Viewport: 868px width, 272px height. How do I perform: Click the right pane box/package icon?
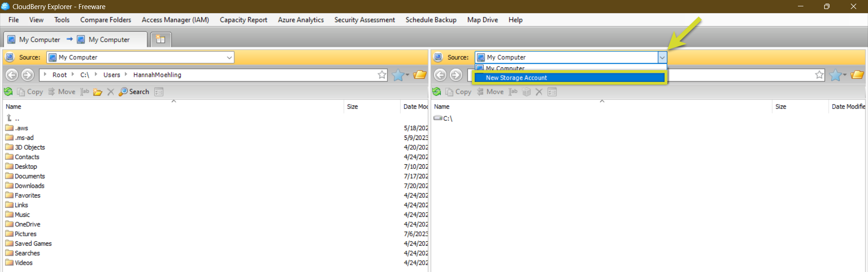coord(526,92)
